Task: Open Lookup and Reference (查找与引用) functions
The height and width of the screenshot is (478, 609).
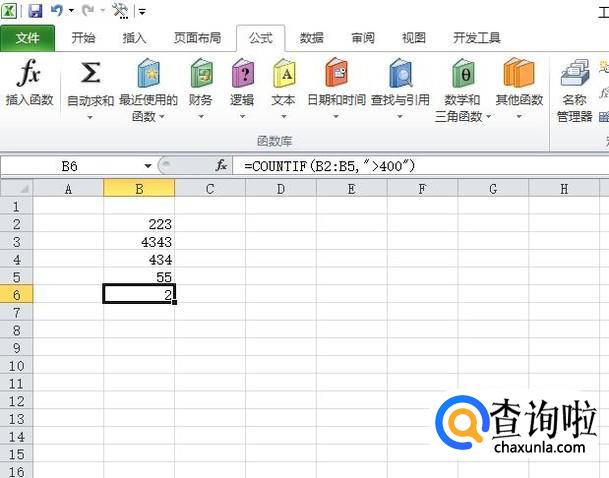Action: [400, 74]
